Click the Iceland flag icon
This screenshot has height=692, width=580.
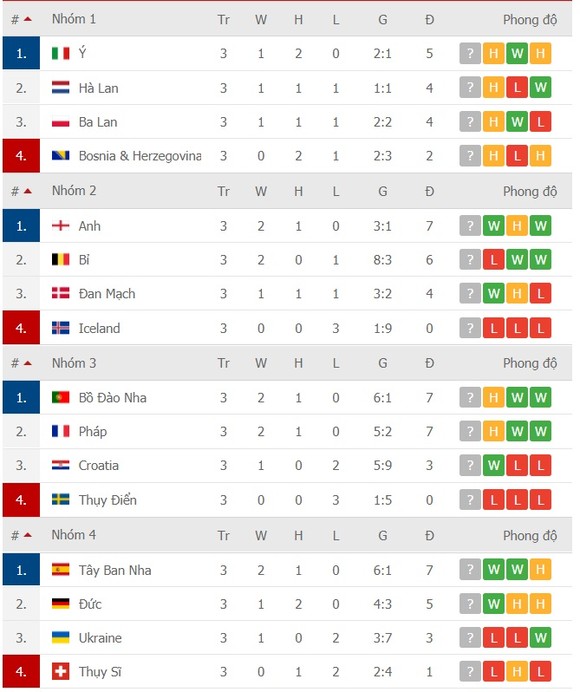[60, 328]
